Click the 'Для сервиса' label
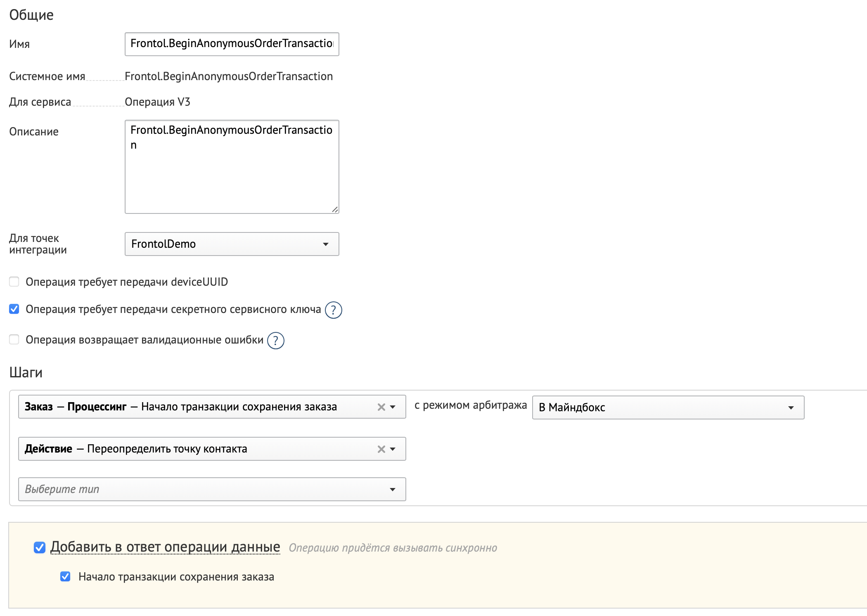 pos(40,102)
